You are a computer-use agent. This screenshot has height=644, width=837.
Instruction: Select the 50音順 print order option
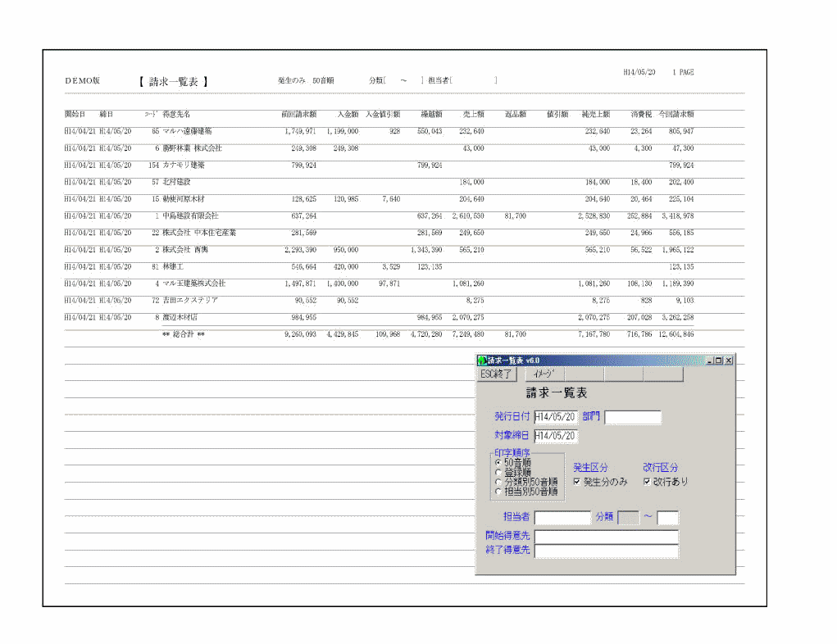(x=498, y=462)
